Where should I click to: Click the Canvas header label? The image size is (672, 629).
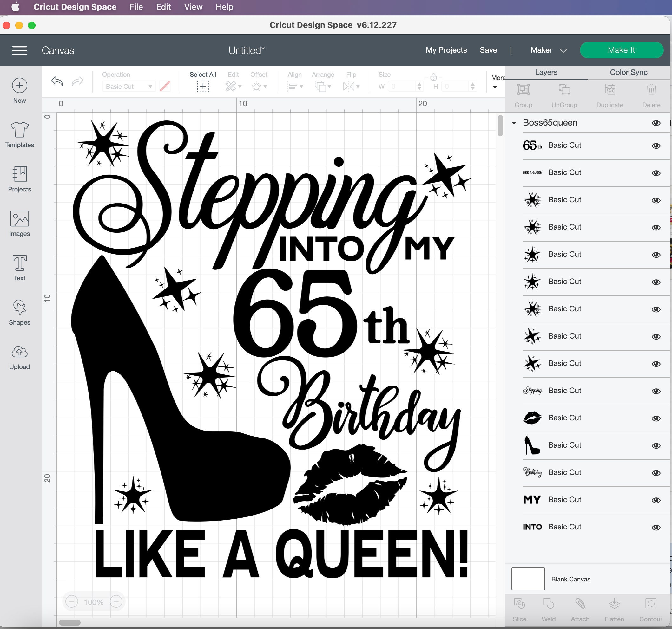point(58,50)
